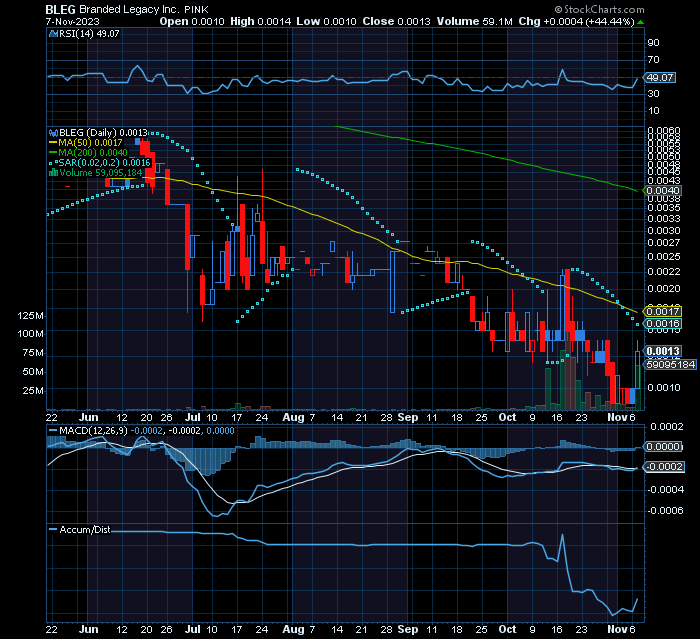Image resolution: width=700 pixels, height=639 pixels.
Task: Click the 7-Nov-2023 date label
Action: coord(72,21)
